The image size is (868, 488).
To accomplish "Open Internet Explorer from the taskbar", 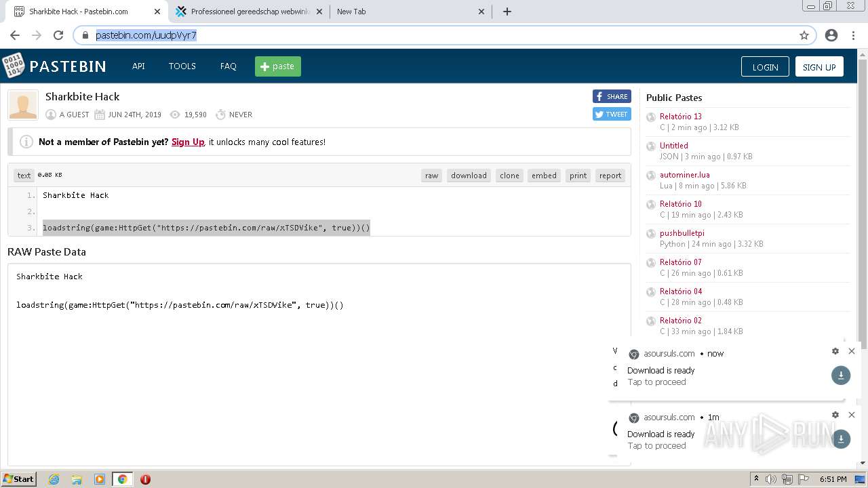I will point(54,479).
